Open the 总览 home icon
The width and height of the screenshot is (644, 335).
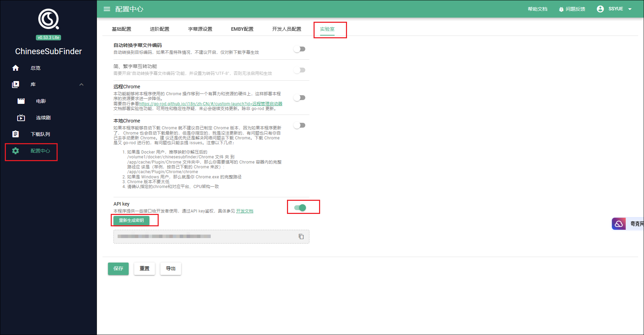point(16,68)
